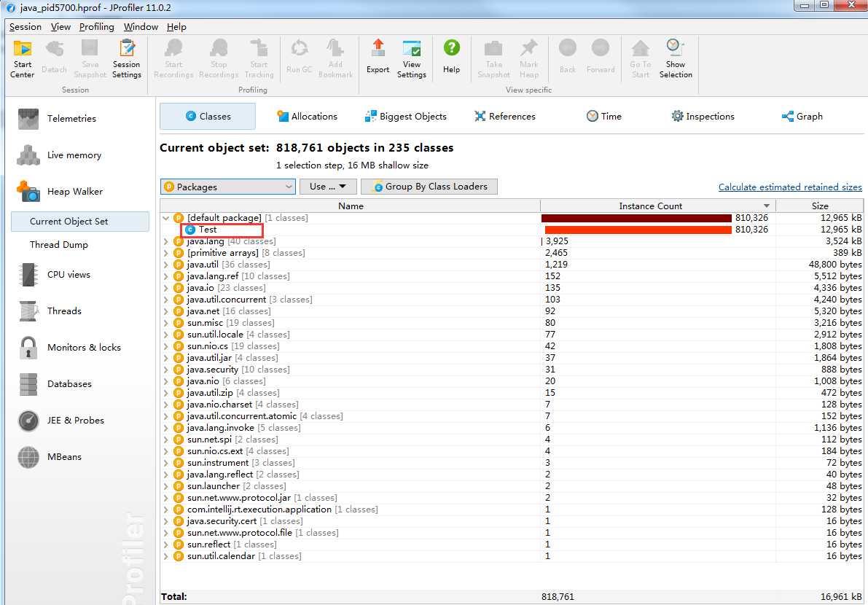
Task: Open the Help menu in menu bar
Action: point(176,26)
